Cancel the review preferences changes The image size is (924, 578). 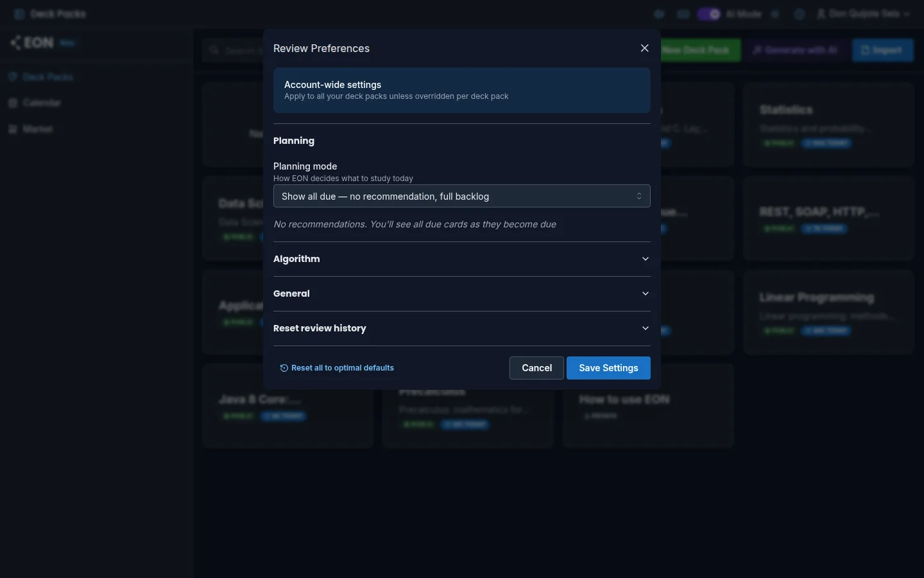[536, 368]
